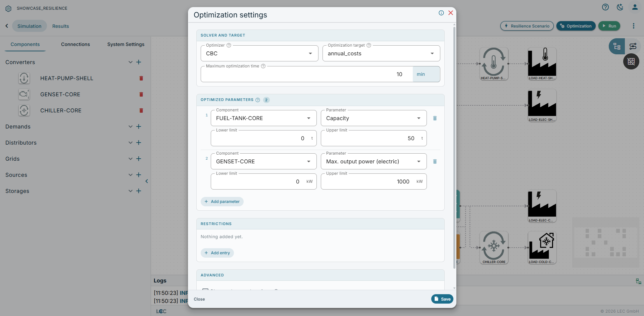The height and width of the screenshot is (316, 644).
Task: Open help icon in top bar
Action: (x=605, y=7)
